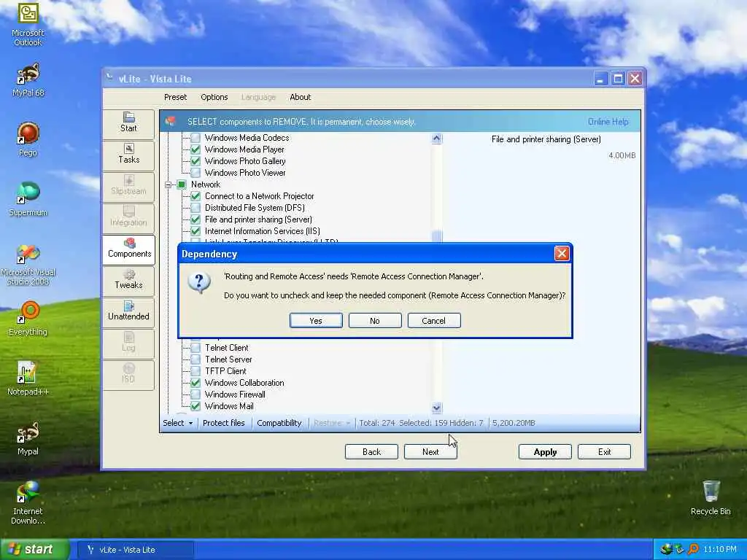
Task: Launch Mypal desktop shortcut
Action: tap(28, 438)
